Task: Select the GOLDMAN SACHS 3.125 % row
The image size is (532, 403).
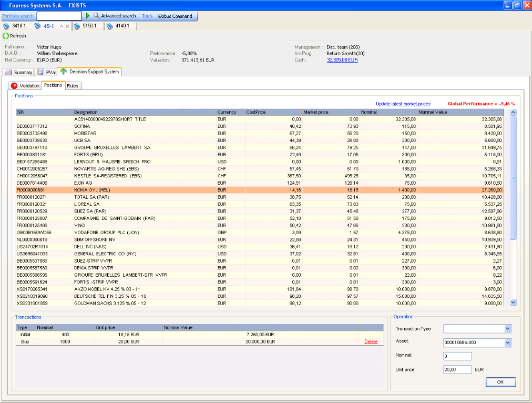Action: tap(260, 303)
